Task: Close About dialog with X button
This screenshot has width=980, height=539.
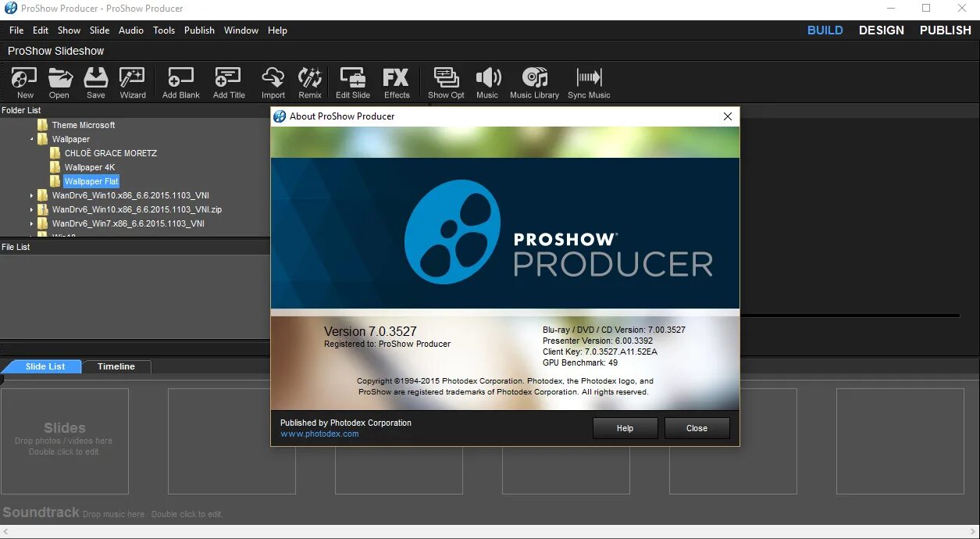Action: pyautogui.click(x=727, y=116)
